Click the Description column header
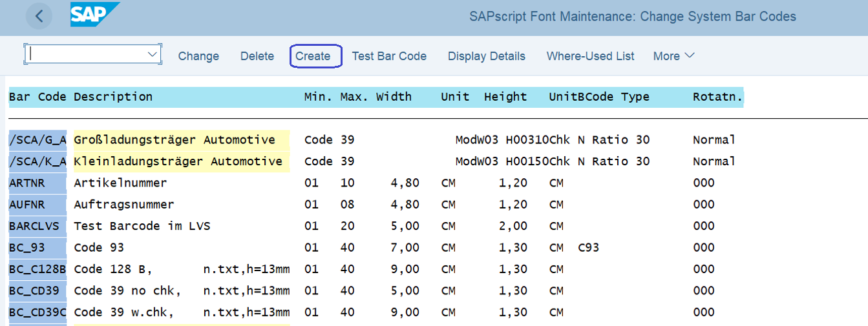 pyautogui.click(x=113, y=97)
